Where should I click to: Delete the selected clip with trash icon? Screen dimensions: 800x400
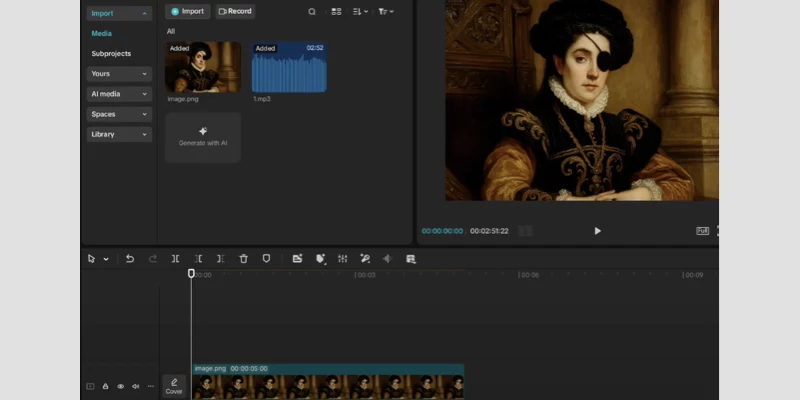pos(243,259)
